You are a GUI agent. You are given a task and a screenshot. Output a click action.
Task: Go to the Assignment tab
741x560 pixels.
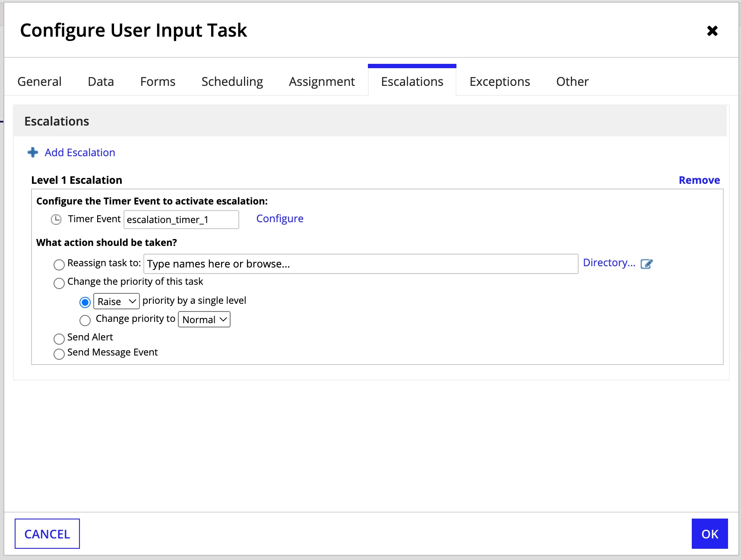pos(322,82)
